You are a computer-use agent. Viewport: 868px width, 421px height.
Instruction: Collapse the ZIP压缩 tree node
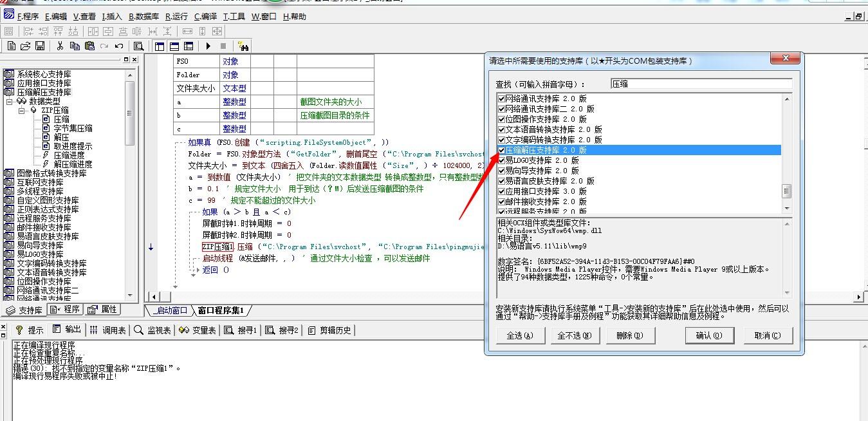click(21, 111)
